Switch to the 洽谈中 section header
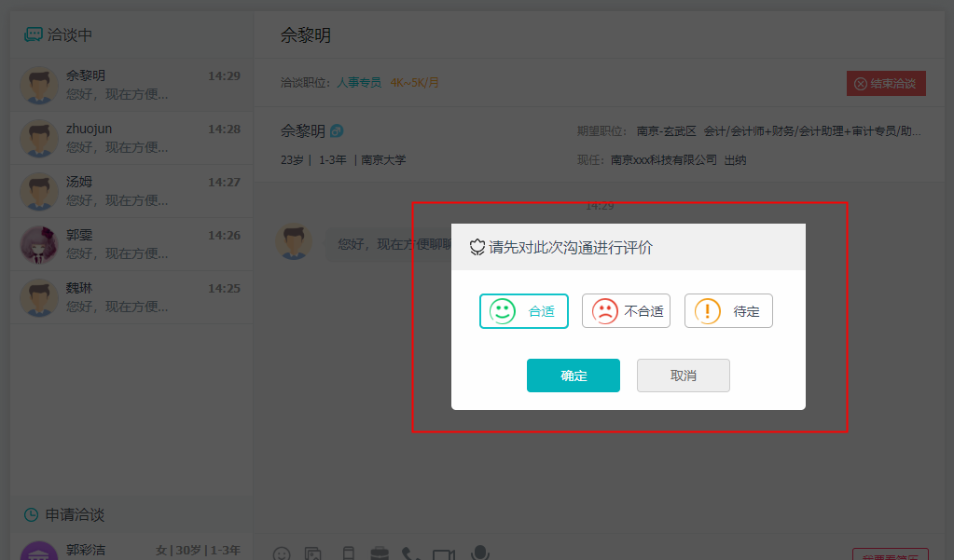The width and height of the screenshot is (954, 560). (x=71, y=34)
